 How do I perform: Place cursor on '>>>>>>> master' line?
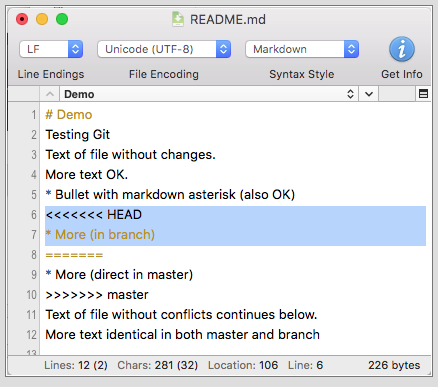(97, 295)
